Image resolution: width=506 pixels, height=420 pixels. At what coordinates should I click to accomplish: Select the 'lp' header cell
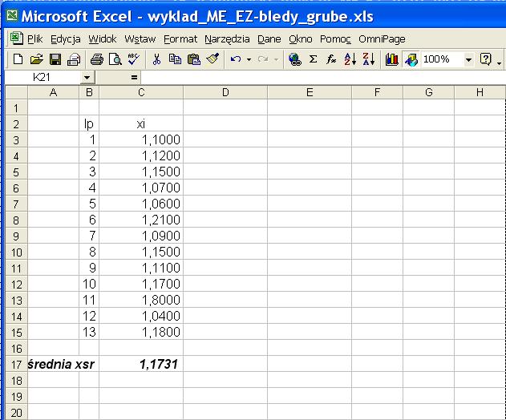[89, 124]
